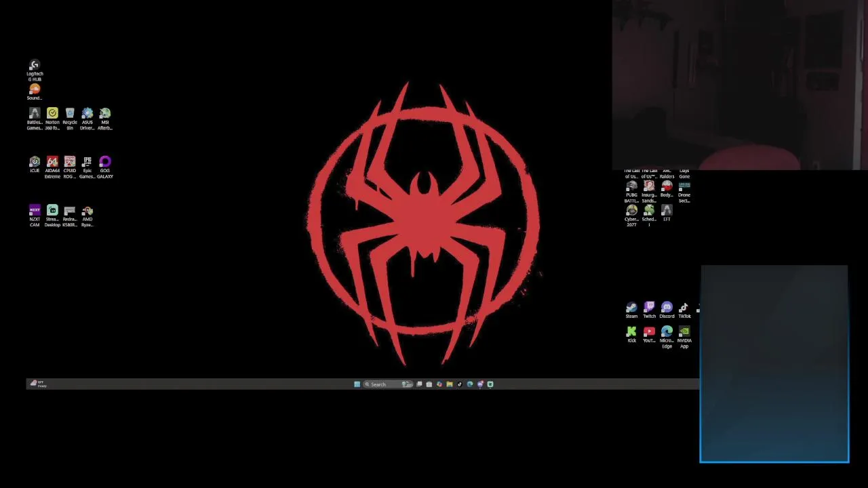Open the Recycle Bin
Viewport: 868px width, 488px height.
(x=70, y=119)
